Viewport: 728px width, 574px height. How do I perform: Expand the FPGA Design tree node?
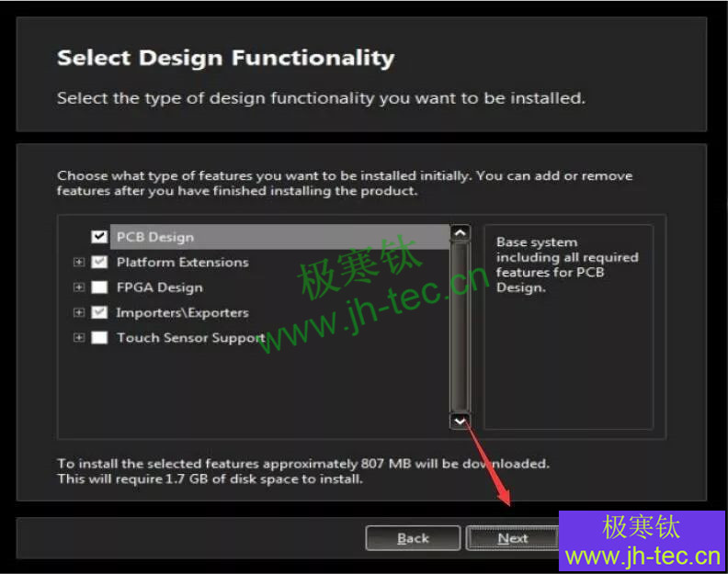[x=79, y=287]
